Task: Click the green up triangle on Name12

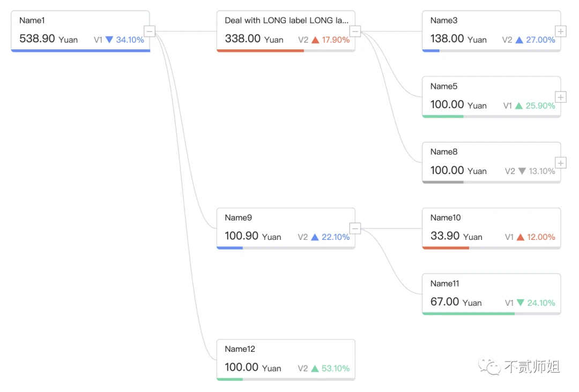Action: pos(315,368)
